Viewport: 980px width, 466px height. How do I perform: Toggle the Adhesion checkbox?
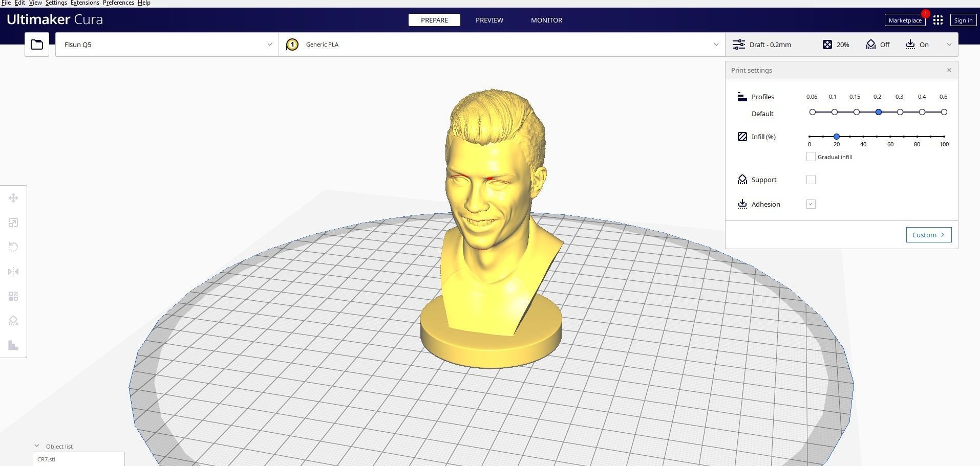[x=811, y=204]
